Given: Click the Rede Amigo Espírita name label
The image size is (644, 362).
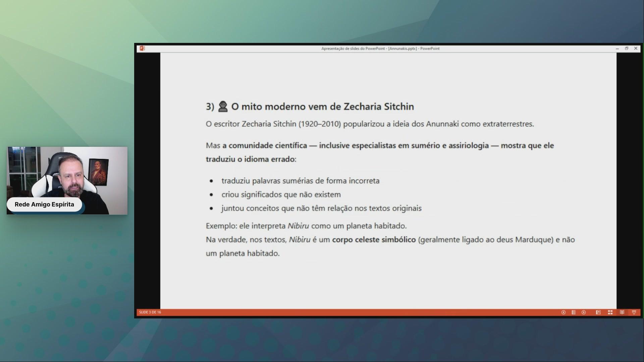Looking at the screenshot, I should click(44, 204).
